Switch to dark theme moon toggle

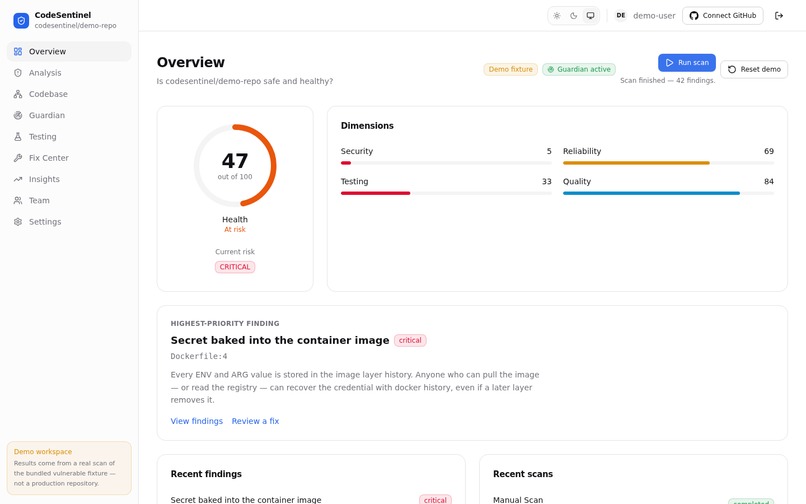[574, 15]
